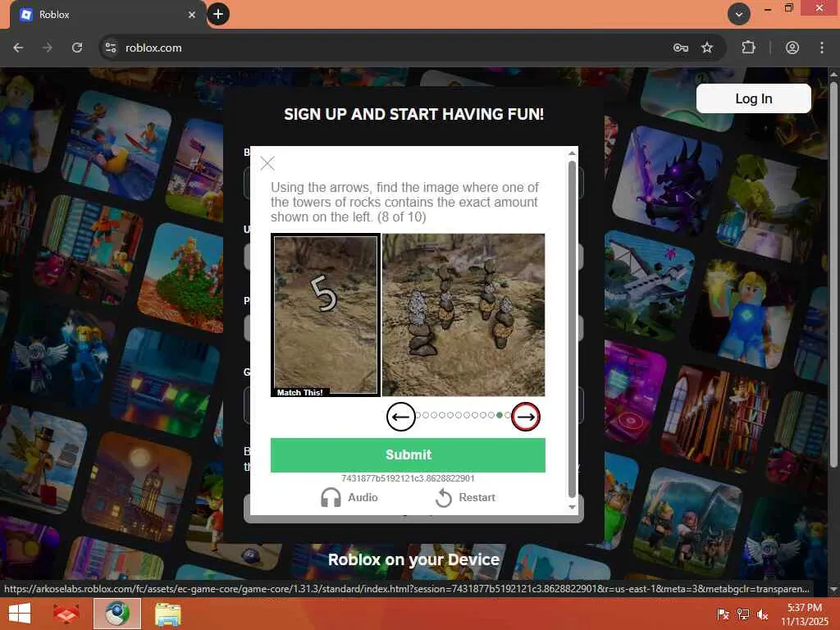Reload the roblox.com page
Viewport: 840px width, 630px height.
pos(77,48)
